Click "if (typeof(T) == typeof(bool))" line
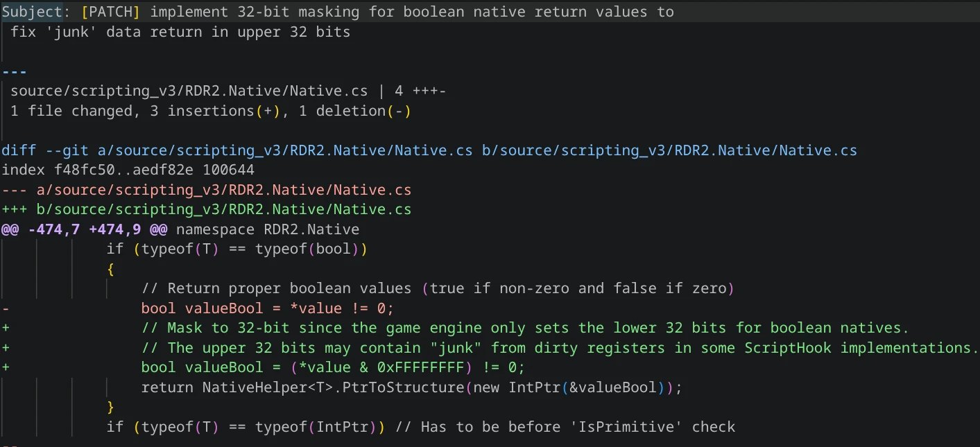The image size is (980, 447). click(x=237, y=249)
